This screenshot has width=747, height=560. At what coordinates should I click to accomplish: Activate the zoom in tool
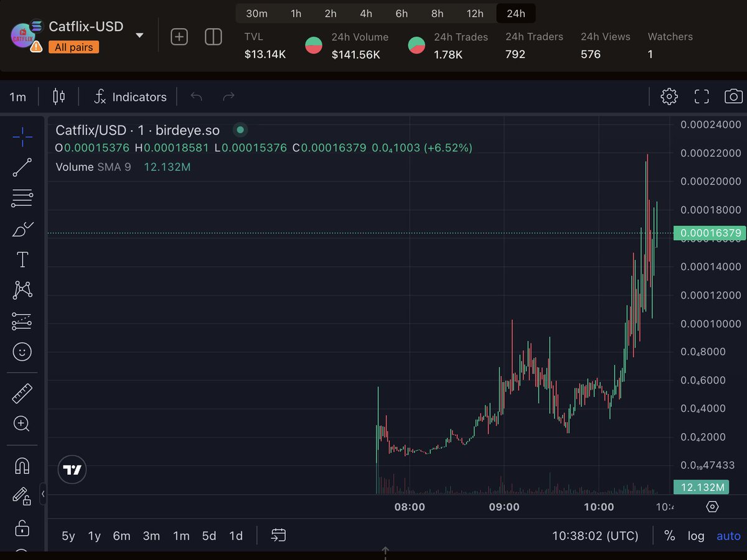(x=22, y=424)
